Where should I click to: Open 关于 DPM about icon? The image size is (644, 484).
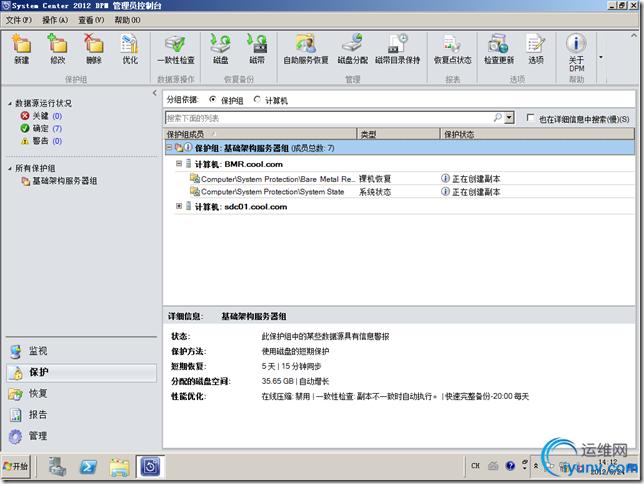(576, 53)
